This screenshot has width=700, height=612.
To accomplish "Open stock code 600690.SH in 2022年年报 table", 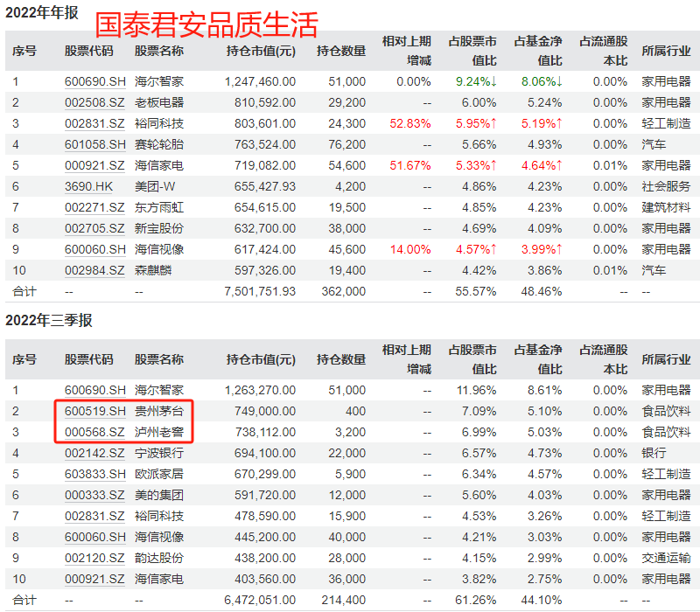I will [x=95, y=81].
